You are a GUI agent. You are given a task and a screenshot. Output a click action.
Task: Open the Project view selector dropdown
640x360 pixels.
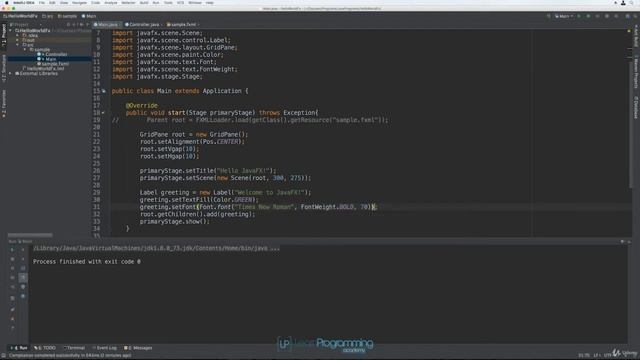(26, 24)
